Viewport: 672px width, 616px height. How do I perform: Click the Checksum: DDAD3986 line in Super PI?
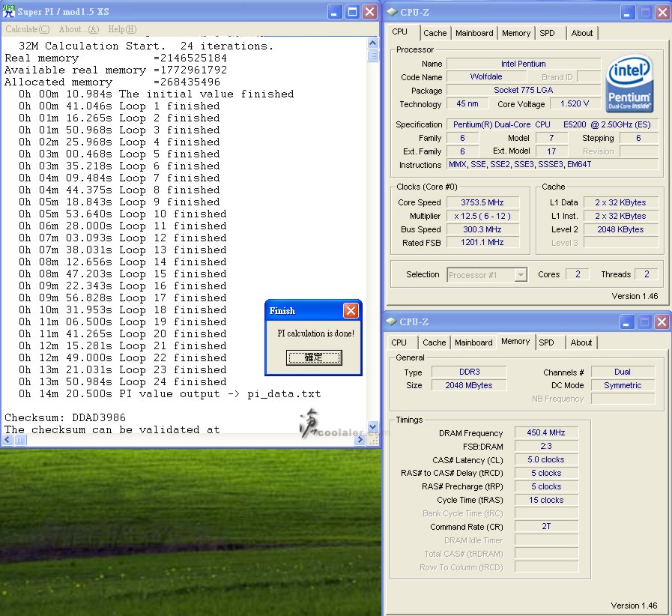(65, 417)
